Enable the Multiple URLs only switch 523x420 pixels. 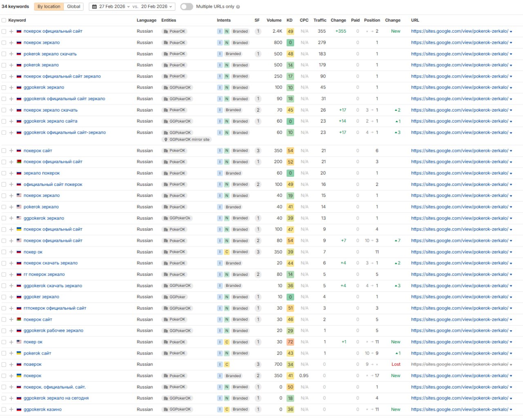pos(187,7)
